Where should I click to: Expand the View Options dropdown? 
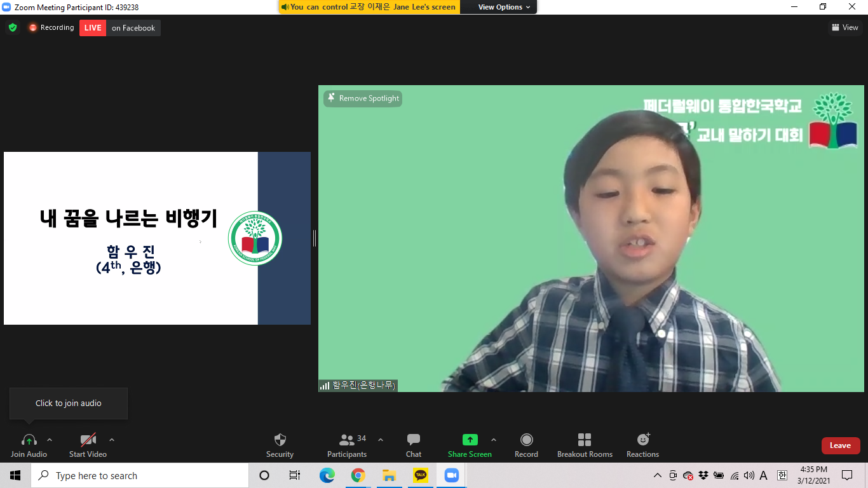click(x=505, y=7)
